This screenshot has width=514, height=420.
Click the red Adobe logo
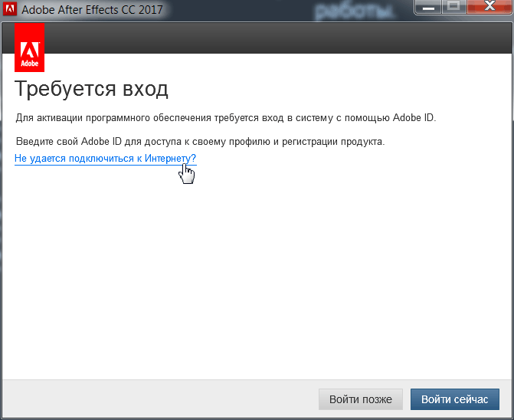click(30, 48)
